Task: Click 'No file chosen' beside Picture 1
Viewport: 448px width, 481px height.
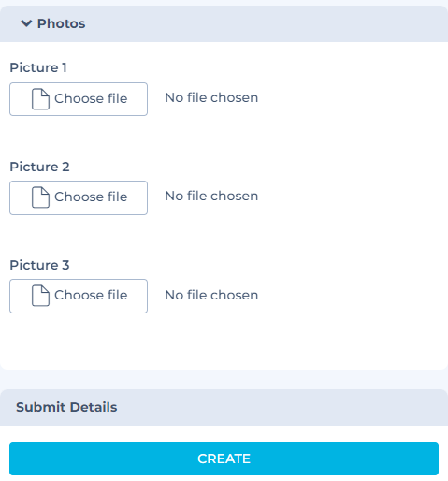Action: tap(211, 97)
